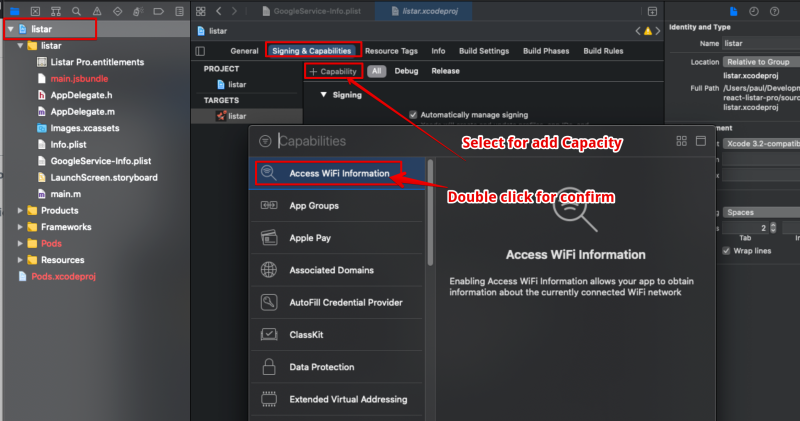Switch to the Build Rules tab
Screen dimensions: 800x421
click(x=604, y=51)
